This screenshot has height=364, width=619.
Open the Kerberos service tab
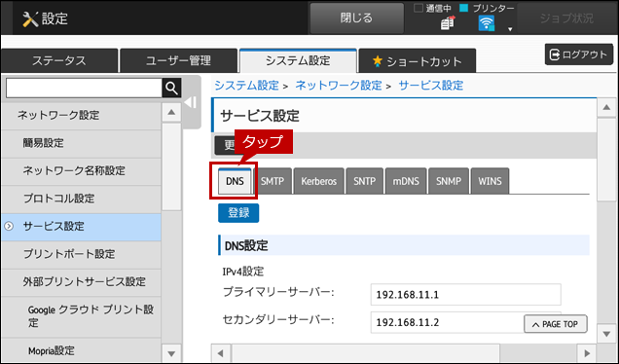[318, 181]
